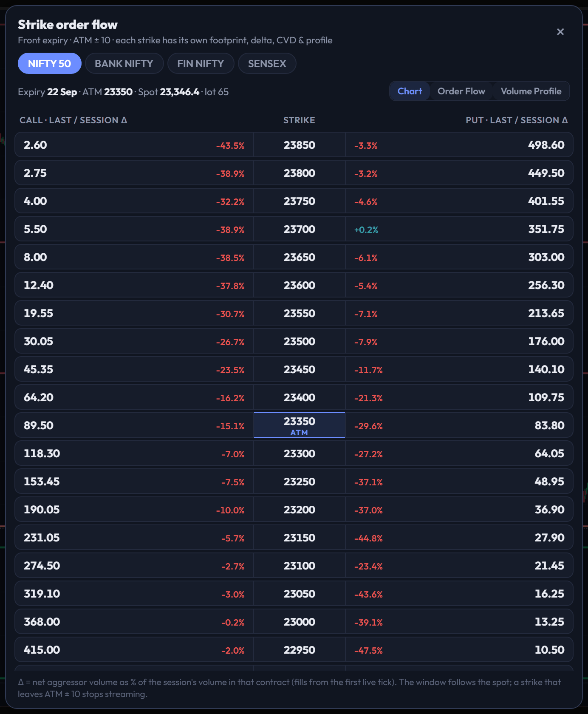
Task: Click the -43.5% call session delta
Action: 230,146
